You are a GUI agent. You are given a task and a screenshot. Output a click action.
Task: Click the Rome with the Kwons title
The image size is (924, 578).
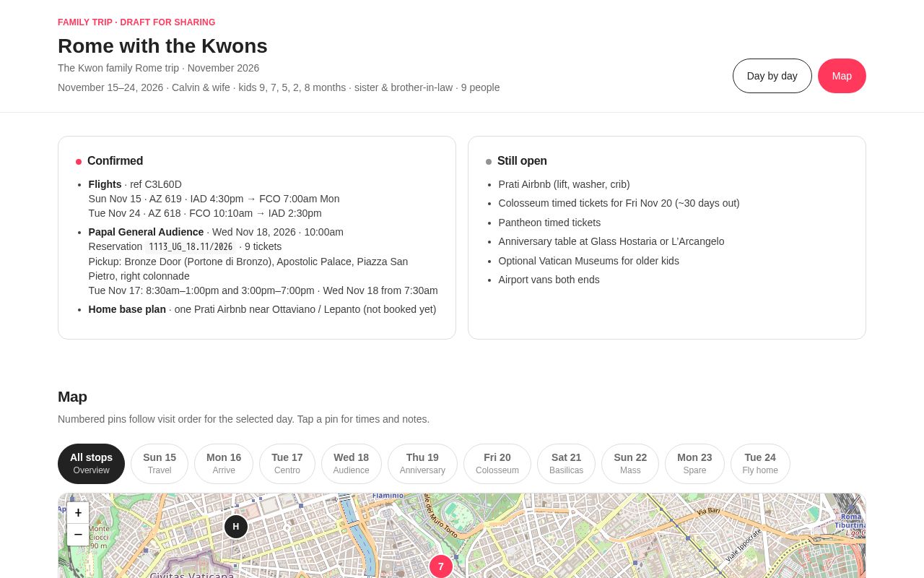click(162, 46)
